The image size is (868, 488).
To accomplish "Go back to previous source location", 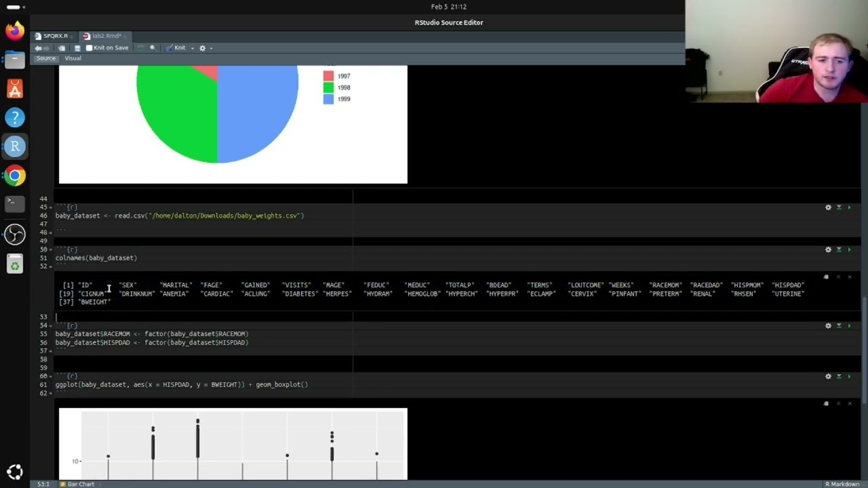I will point(38,48).
